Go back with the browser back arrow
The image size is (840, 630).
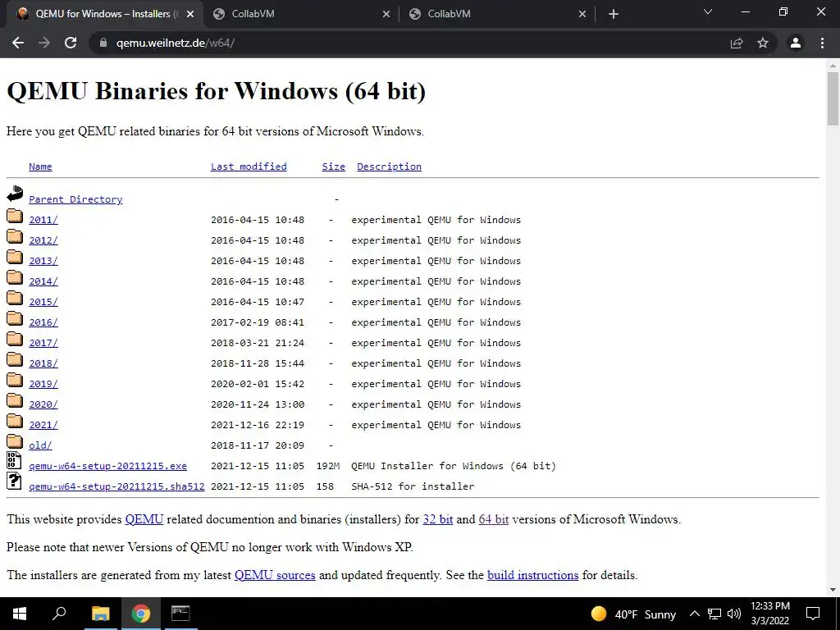[x=18, y=43]
